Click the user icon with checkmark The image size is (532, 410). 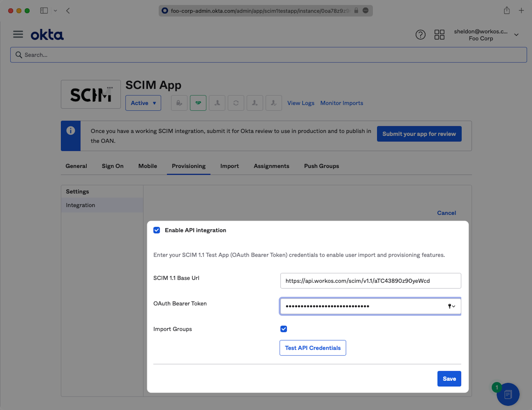(x=273, y=103)
